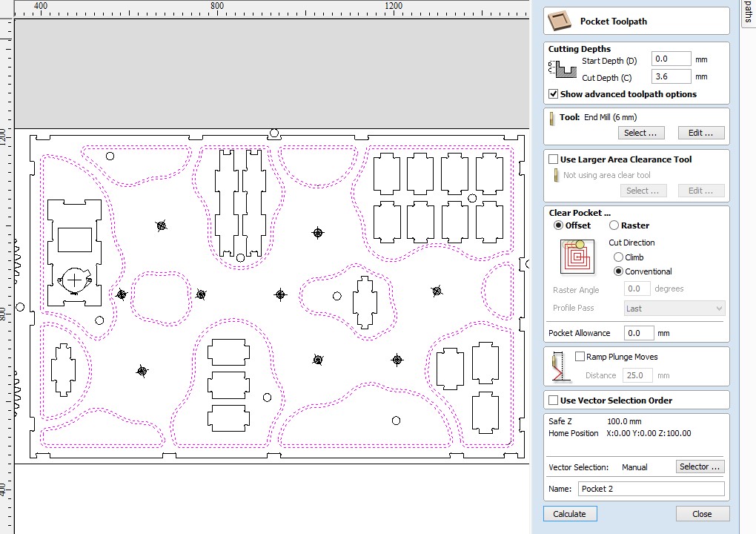Screen dimensions: 756x534
Task: Click the Calculate button
Action: click(570, 514)
